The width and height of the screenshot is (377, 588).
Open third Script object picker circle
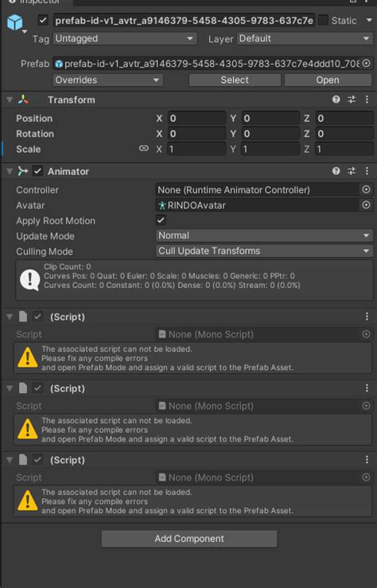point(366,477)
